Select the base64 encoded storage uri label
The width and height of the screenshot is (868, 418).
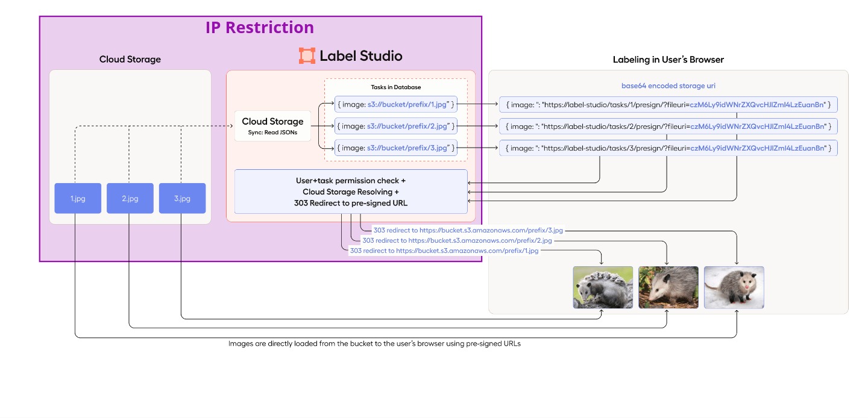point(668,86)
